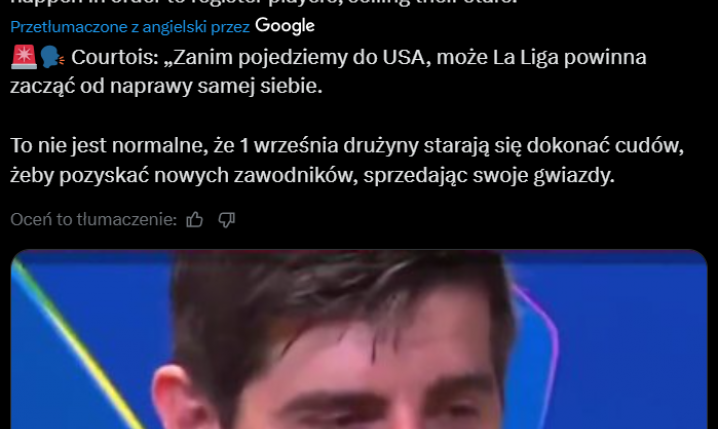Open the 'Przetłumaczone z angielski przez' link
The image size is (718, 429).
click(x=130, y=27)
